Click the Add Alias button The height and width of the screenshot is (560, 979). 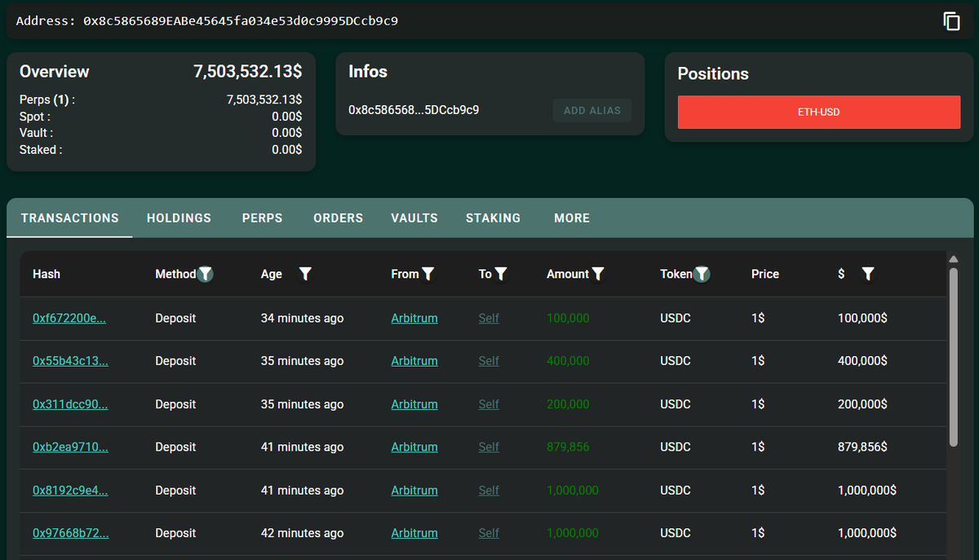[592, 110]
